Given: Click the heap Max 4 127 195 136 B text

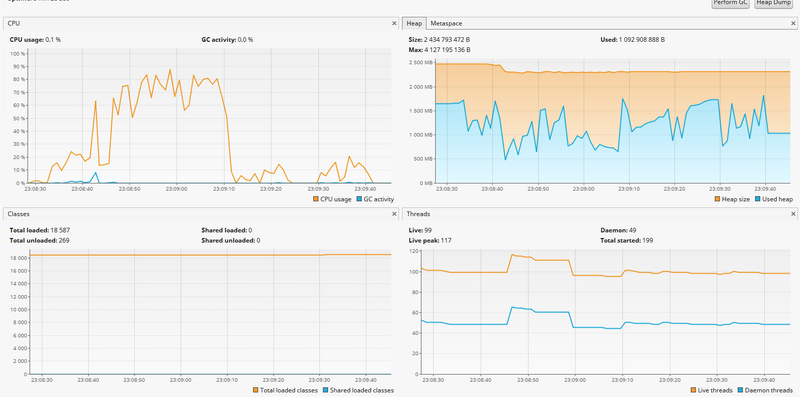Looking at the screenshot, I should pyautogui.click(x=439, y=50).
